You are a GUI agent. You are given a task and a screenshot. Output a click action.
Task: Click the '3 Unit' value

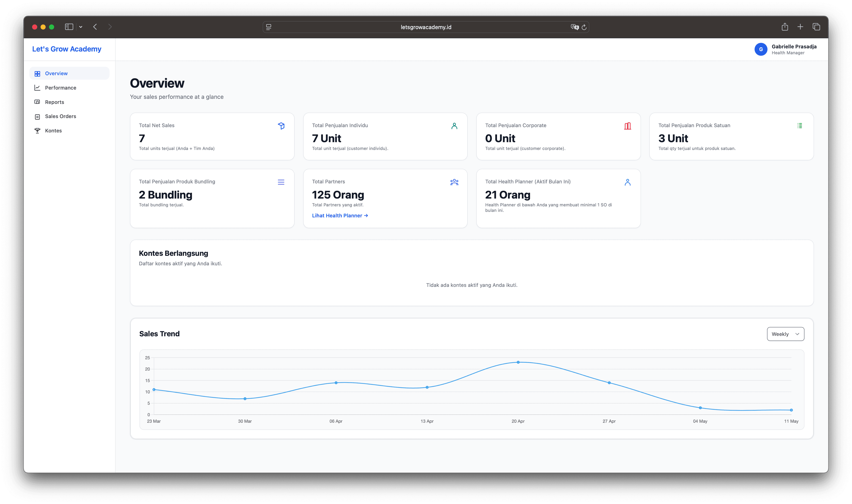click(673, 139)
